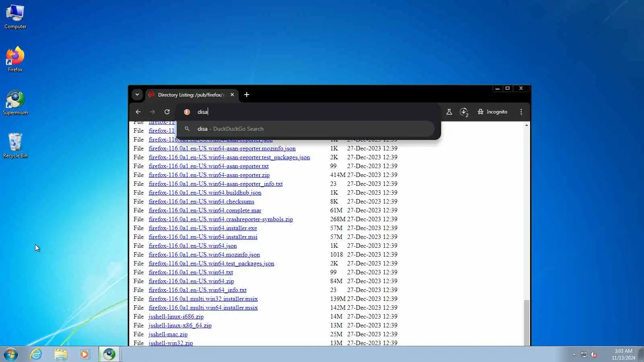
Task: Select the Recycle Bin desktop icon
Action: point(15,146)
